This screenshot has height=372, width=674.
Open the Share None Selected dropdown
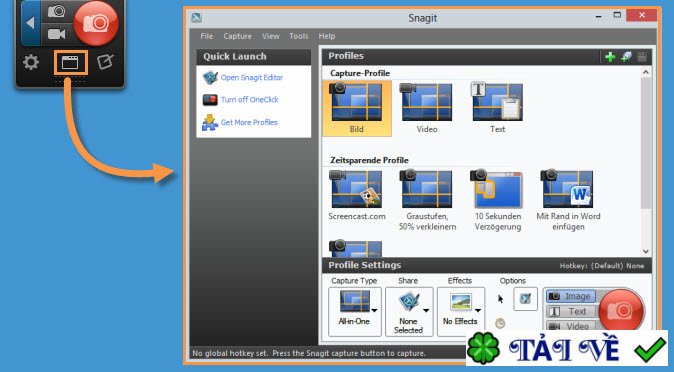(x=409, y=312)
